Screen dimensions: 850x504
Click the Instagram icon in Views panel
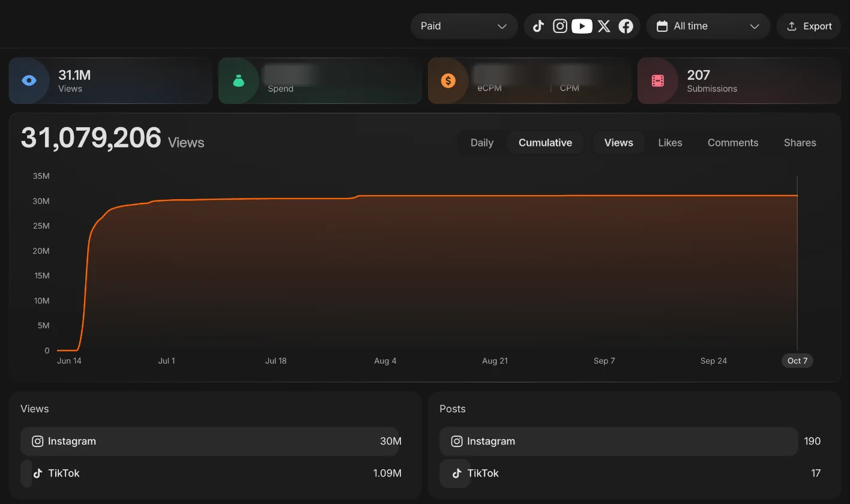pyautogui.click(x=37, y=441)
